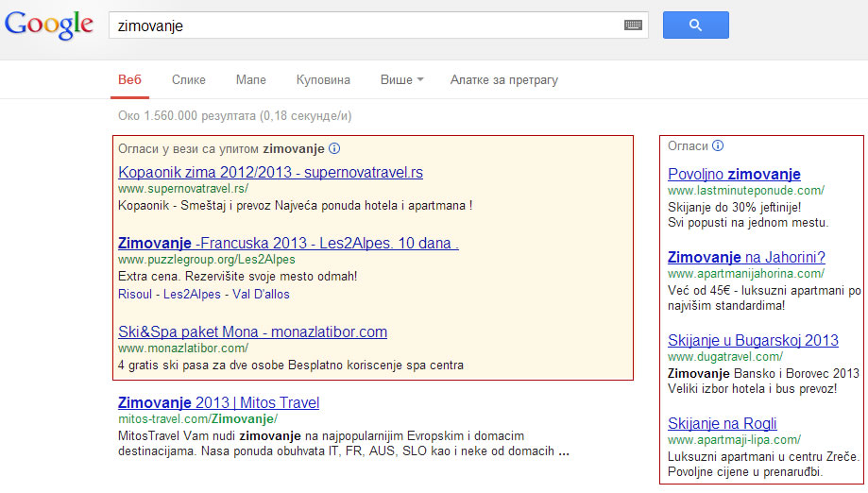
Task: Select the Куповина tab
Action: point(323,80)
